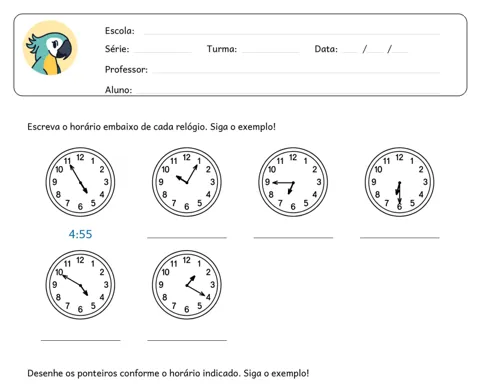This screenshot has width=480, height=384.
Task: Click the answer line under the third clock
Action: 293,238
